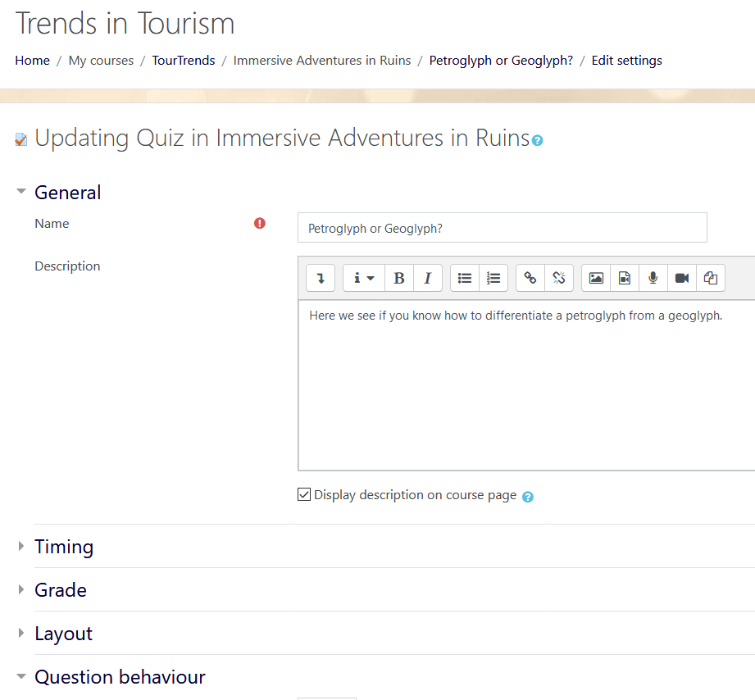Click the Name field label
Viewport: 755px width, 700px height.
(x=52, y=224)
